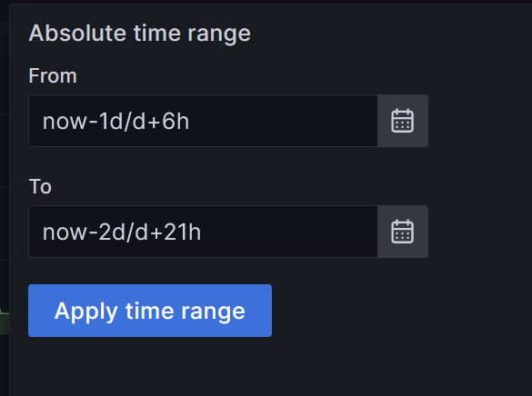
Task: Place cursor in now-2d/d+21h text box
Action: (203, 232)
